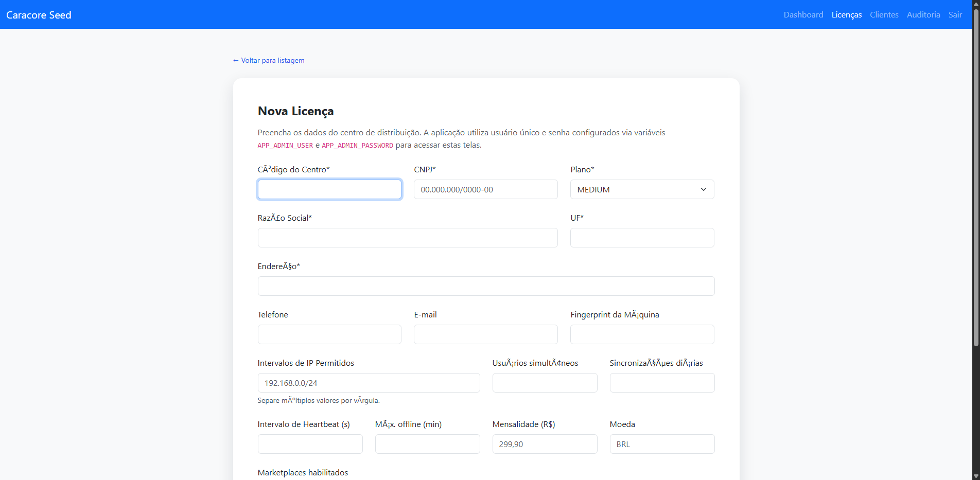Image resolution: width=980 pixels, height=480 pixels.
Task: Open the Auditoria navigation link
Action: (x=923, y=14)
